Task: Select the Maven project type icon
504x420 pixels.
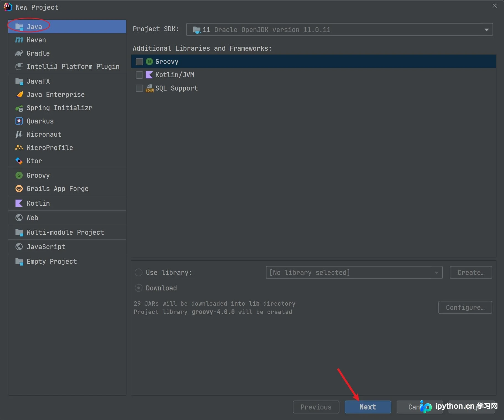Action: (19, 40)
